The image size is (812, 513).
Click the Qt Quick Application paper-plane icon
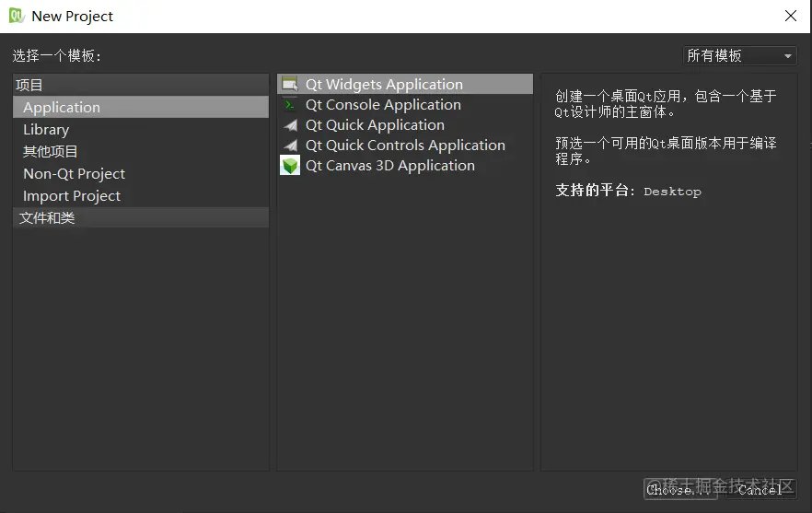point(291,125)
